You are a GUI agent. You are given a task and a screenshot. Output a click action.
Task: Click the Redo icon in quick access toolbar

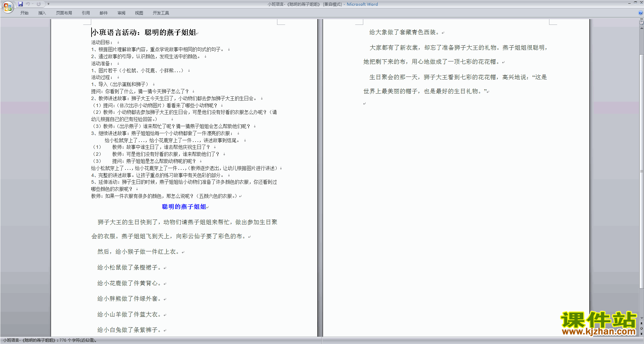pyautogui.click(x=39, y=4)
